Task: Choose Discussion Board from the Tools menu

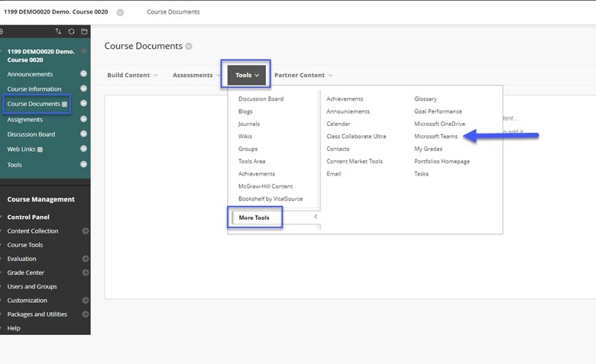Action: pos(261,98)
